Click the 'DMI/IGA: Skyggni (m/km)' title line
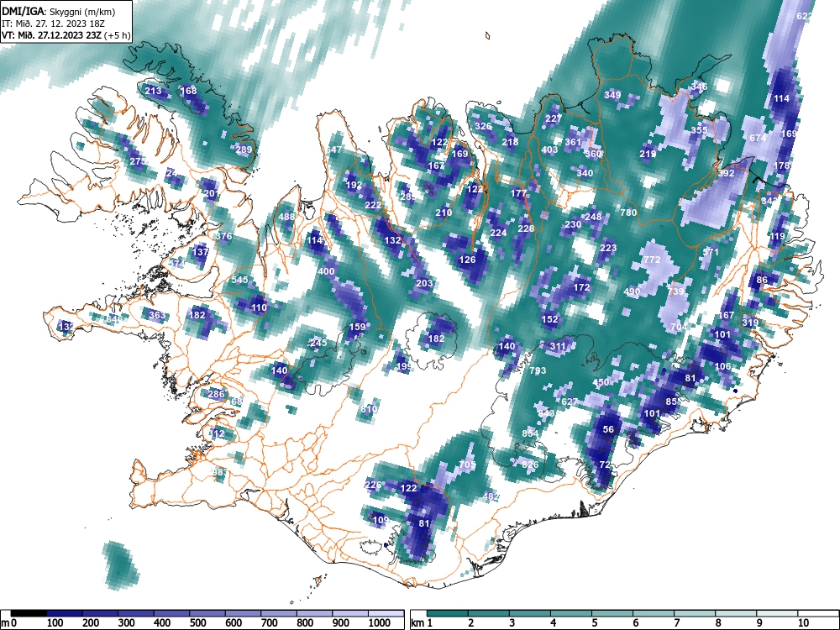 pos(59,11)
